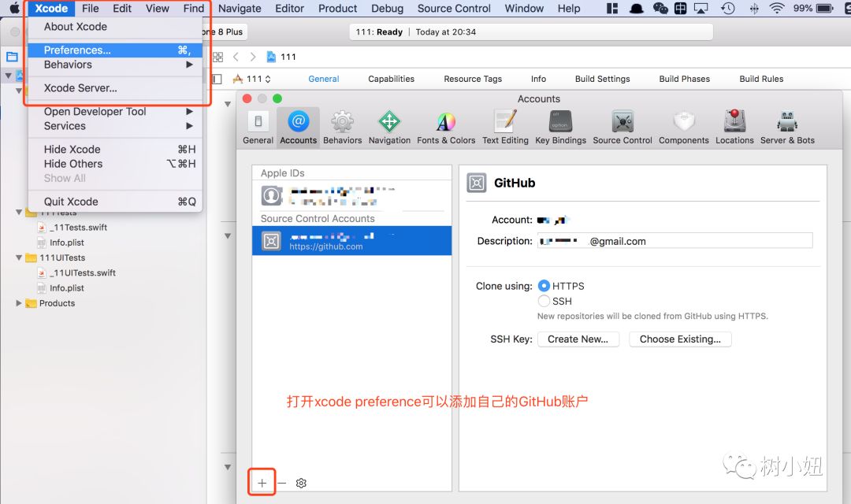The height and width of the screenshot is (504, 851).
Task: Open the Behaviors submenu arrow
Action: click(x=189, y=64)
